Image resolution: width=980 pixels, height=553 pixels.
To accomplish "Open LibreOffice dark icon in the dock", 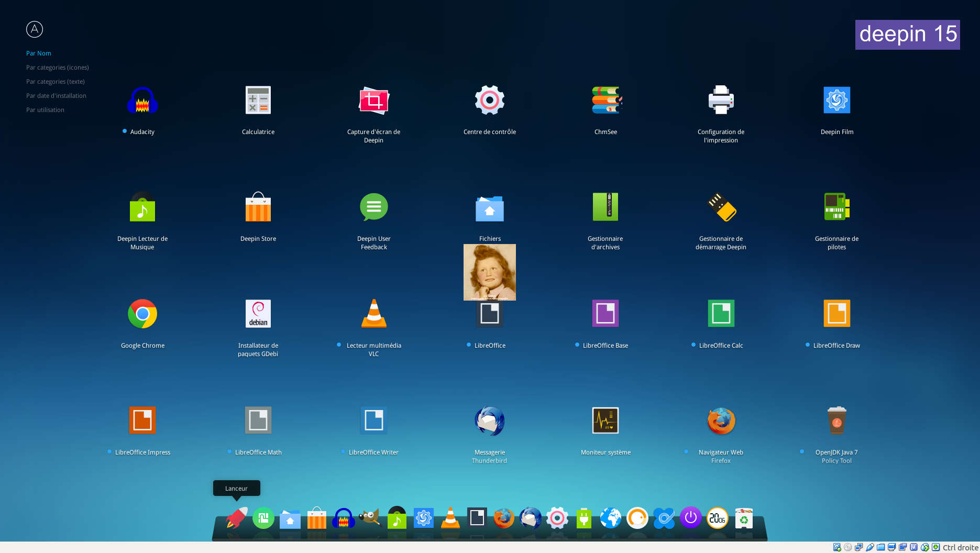I will [477, 518].
